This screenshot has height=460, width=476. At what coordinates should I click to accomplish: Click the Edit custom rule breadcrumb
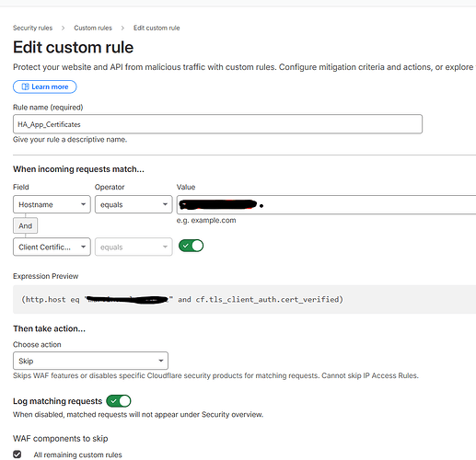157,28
